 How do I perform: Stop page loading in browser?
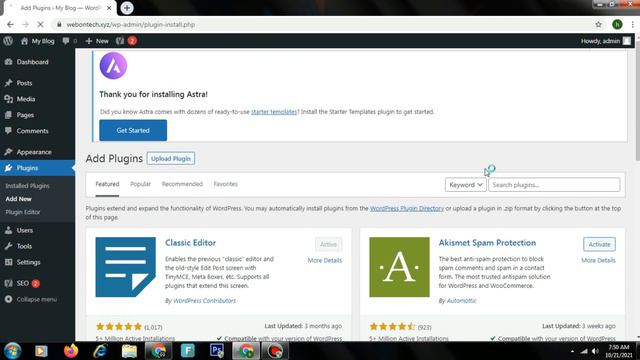coord(40,24)
